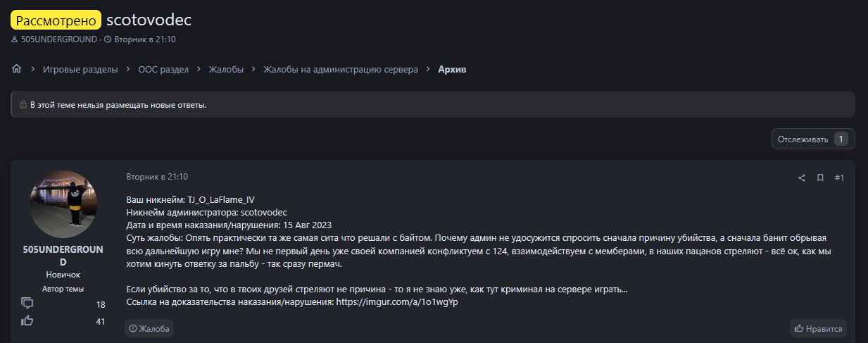
Task: Click the post timestamp above message text
Action: pyautogui.click(x=157, y=177)
